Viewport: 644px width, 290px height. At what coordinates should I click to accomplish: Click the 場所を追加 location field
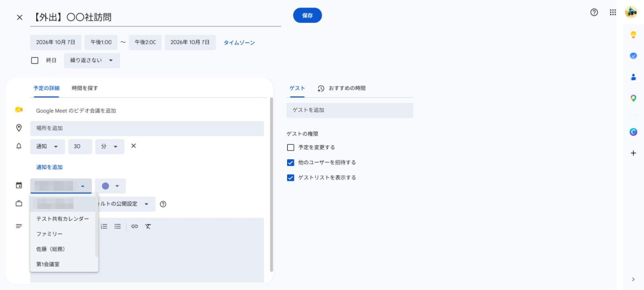click(x=147, y=128)
